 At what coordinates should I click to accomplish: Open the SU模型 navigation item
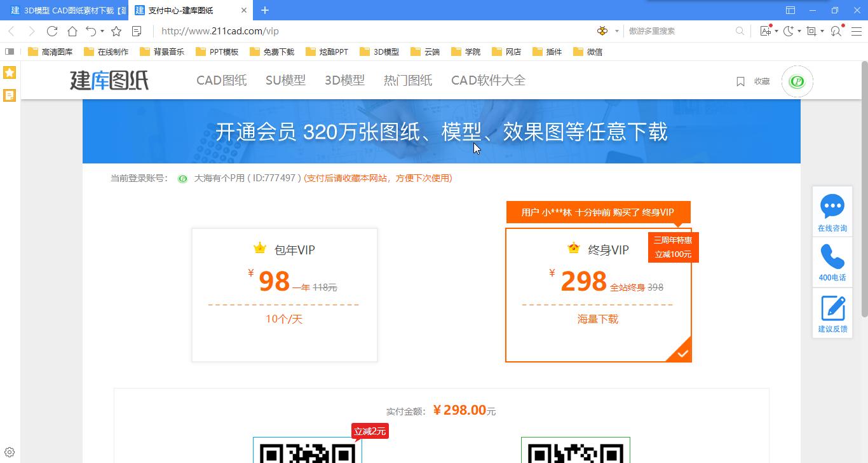pos(285,80)
